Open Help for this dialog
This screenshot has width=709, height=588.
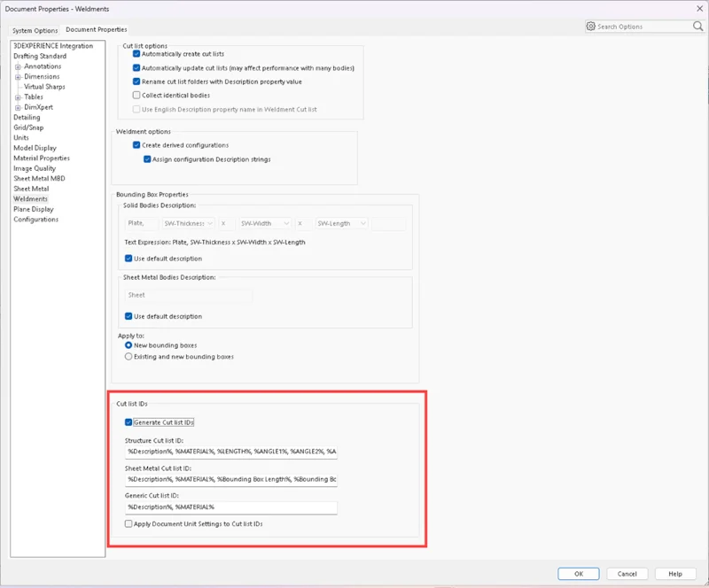[674, 574]
